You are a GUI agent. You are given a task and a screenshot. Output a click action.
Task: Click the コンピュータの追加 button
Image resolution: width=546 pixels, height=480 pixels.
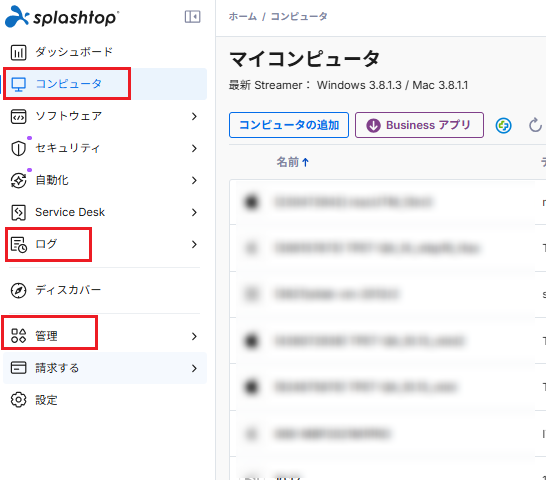[x=289, y=125]
